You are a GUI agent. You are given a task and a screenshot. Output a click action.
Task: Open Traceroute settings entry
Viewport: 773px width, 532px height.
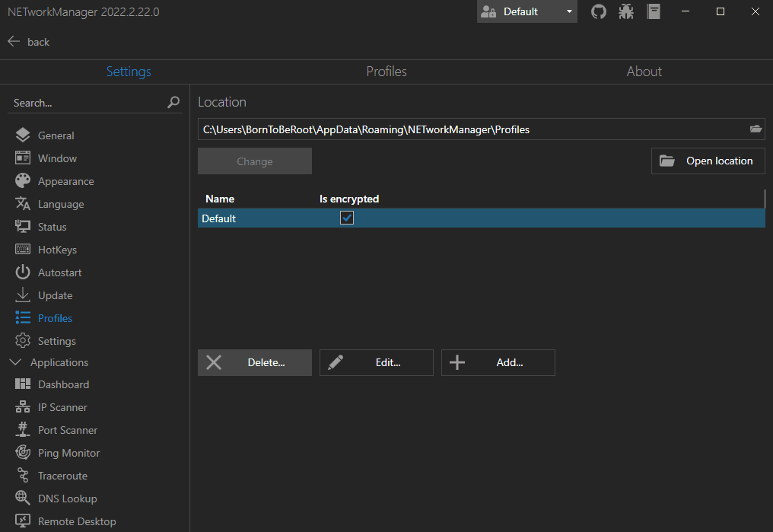click(62, 476)
